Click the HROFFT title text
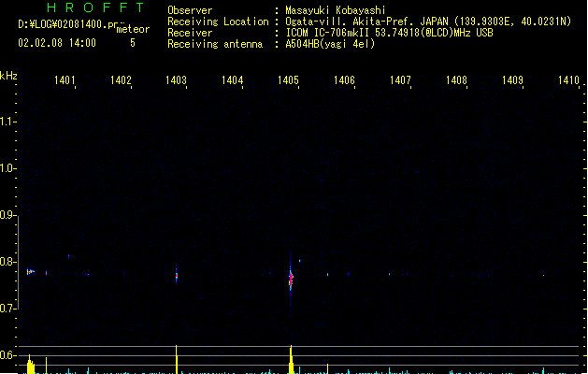Viewport: 588px width, 374px height. click(96, 7)
